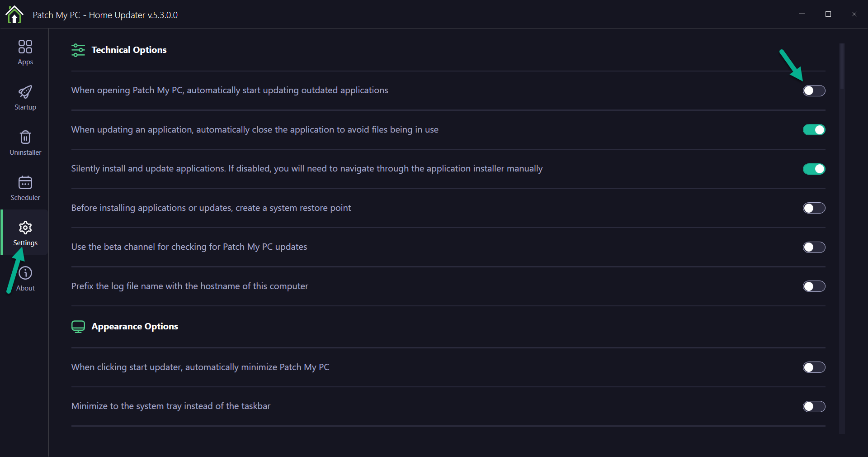Open the About info icon

(25, 273)
